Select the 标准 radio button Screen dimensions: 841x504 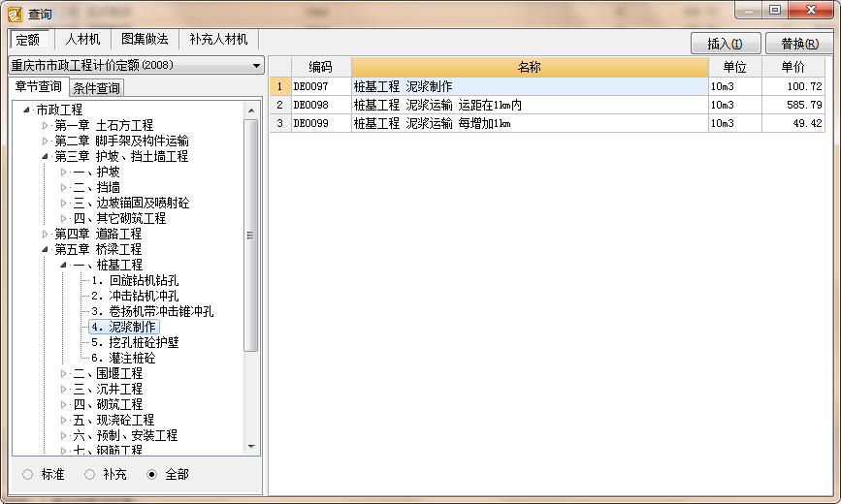pos(28,475)
